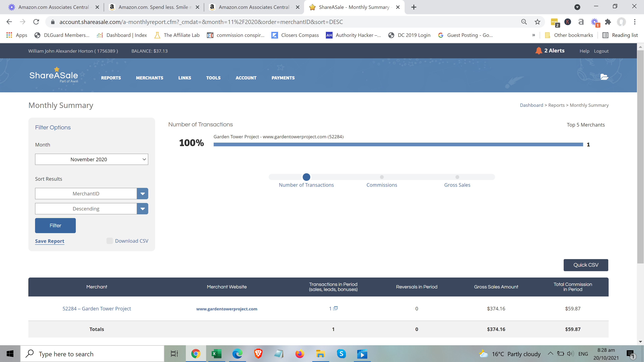Open Microsoft Edge from the taskbar
The height and width of the screenshot is (362, 644).
[x=237, y=354]
